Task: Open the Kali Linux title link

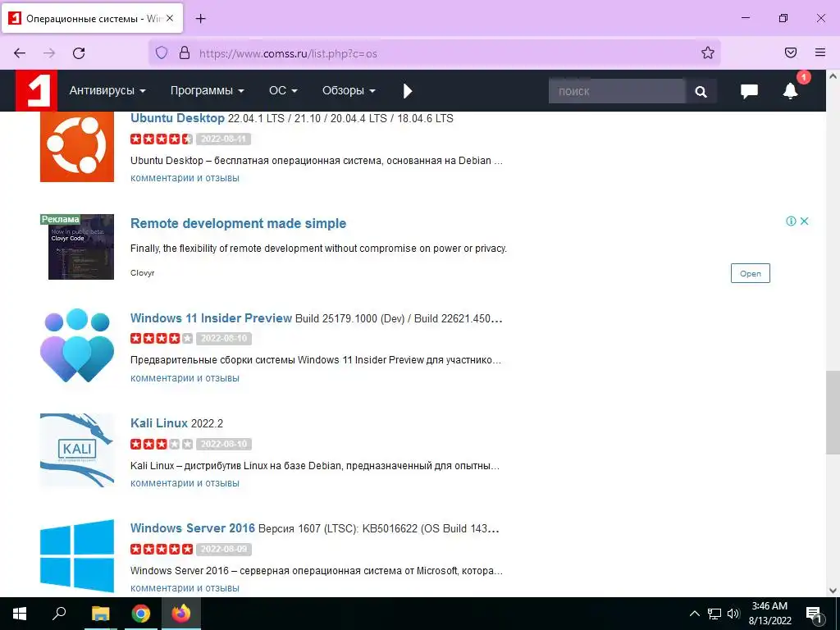Action: click(159, 423)
